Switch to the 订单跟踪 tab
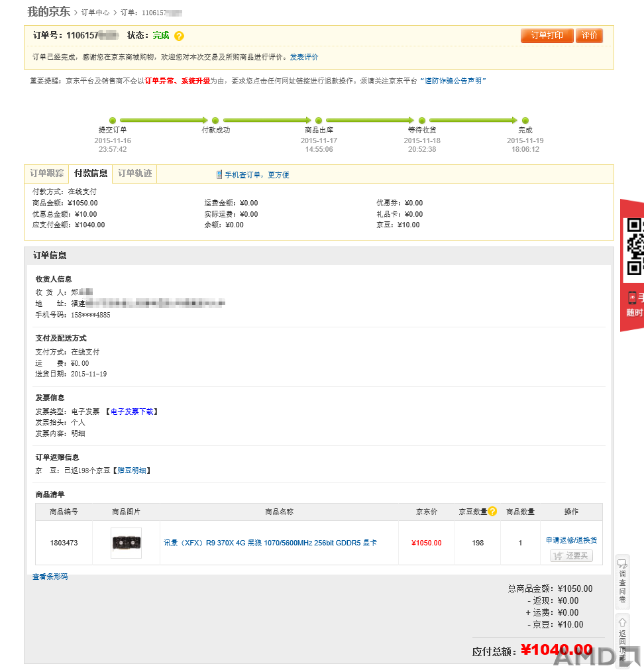This screenshot has height=670, width=644. (x=46, y=174)
